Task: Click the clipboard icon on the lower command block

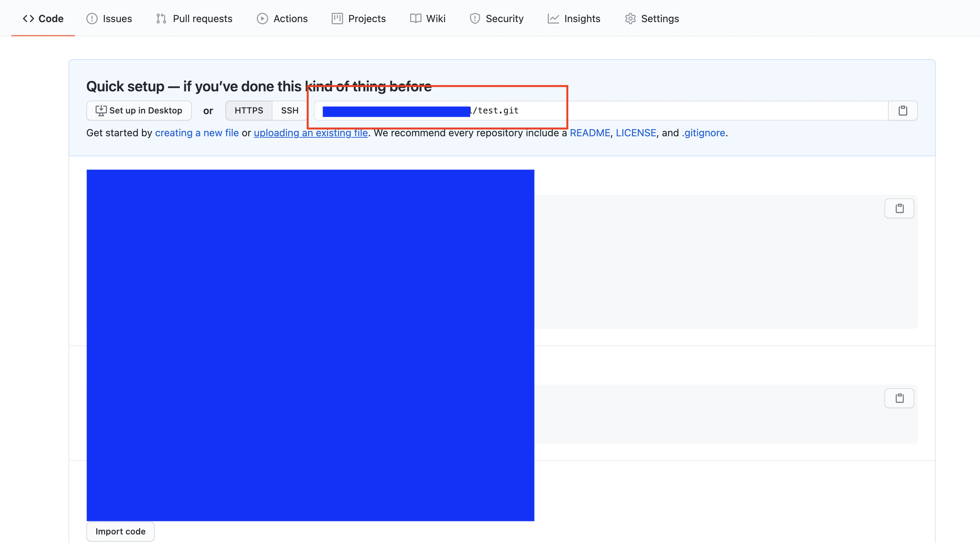Action: tap(899, 398)
